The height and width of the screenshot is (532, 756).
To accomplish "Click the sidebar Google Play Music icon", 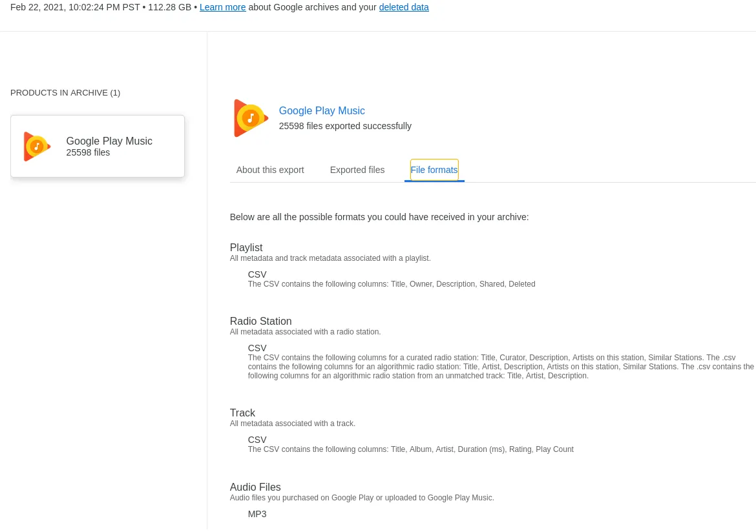I will click(37, 147).
